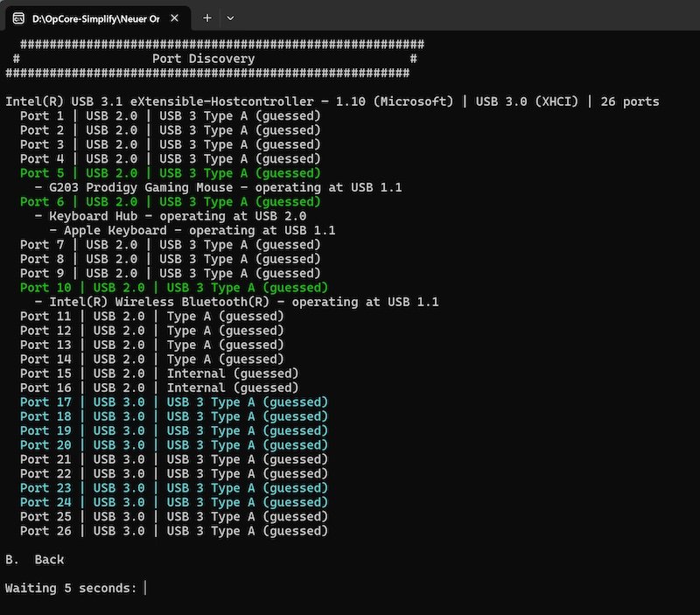Viewport: 700px width, 615px height.
Task: Click the cyan Port 24 USB 3.0 row
Action: [174, 502]
